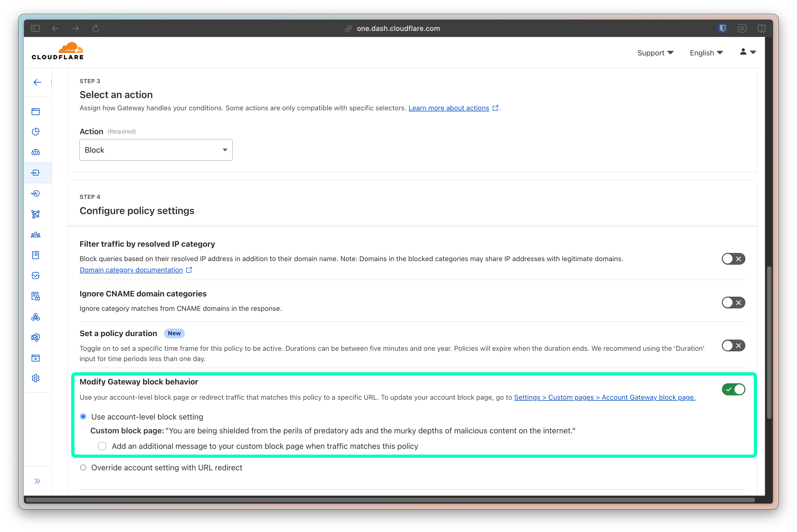The image size is (797, 532).
Task: Click the STEP 3 label
Action: pos(90,81)
